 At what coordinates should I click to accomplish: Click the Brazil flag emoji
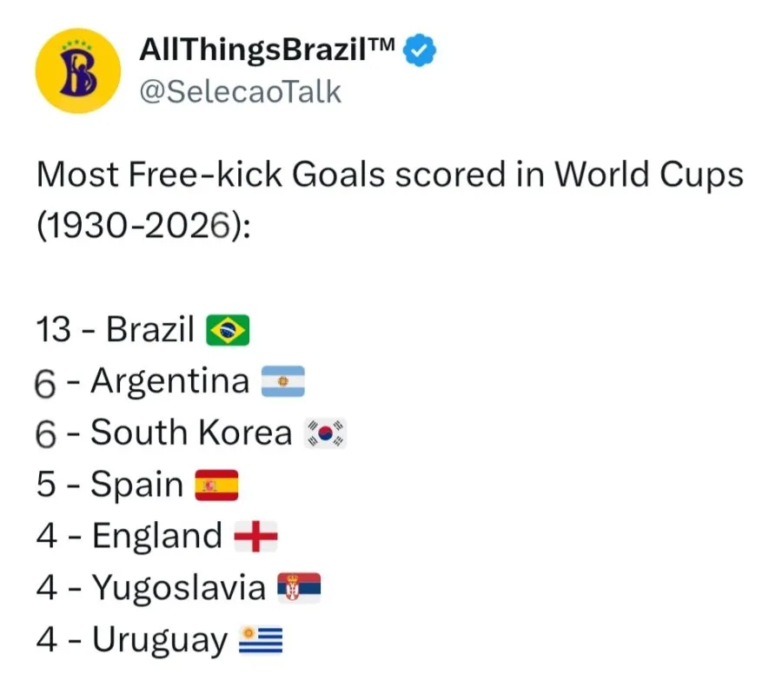click(x=228, y=330)
